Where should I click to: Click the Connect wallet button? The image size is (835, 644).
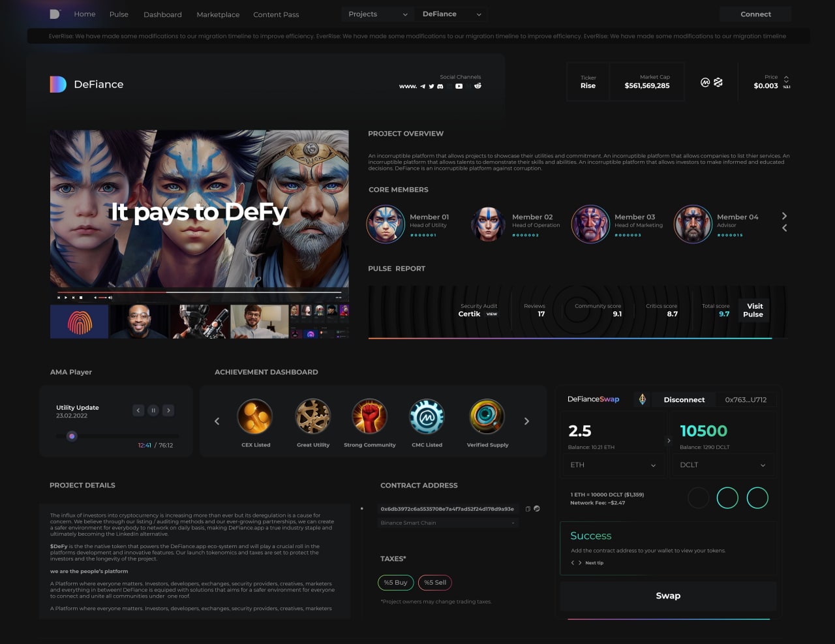[755, 14]
